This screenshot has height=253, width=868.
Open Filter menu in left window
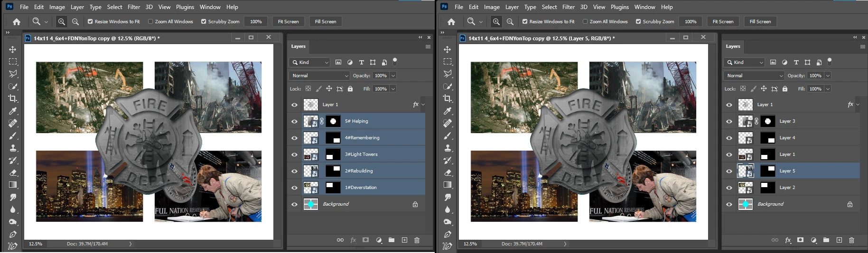point(134,7)
